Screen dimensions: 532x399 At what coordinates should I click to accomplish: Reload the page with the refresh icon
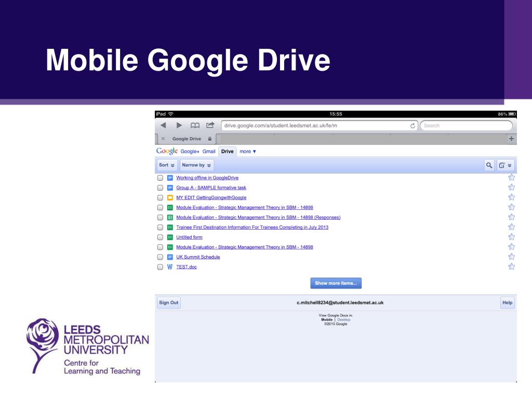pos(413,126)
